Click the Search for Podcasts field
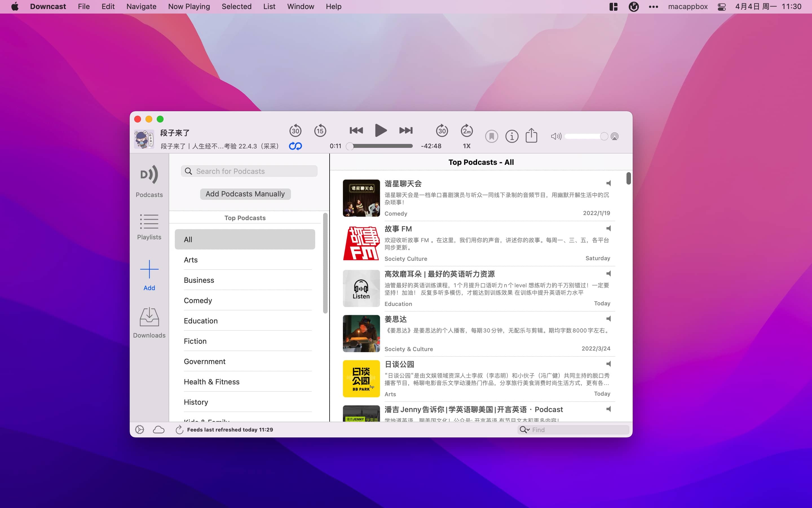 pos(249,171)
